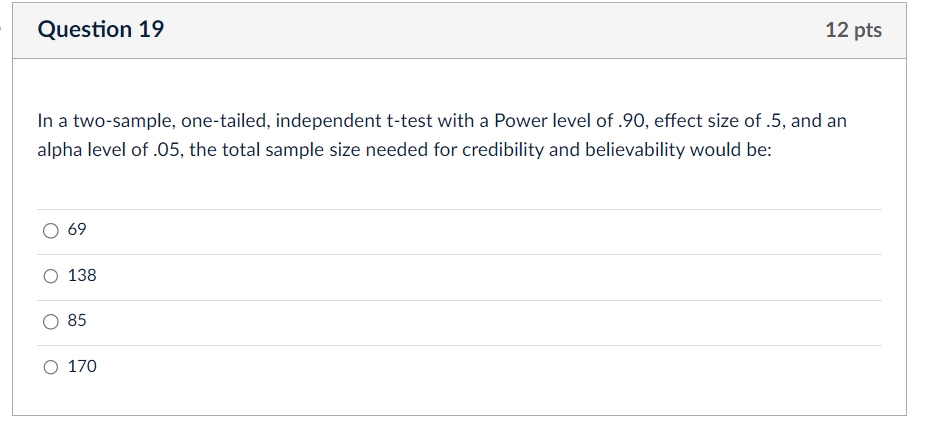Click the answer label text "170"
Image resolution: width=927 pixels, height=421 pixels.
pyautogui.click(x=82, y=367)
